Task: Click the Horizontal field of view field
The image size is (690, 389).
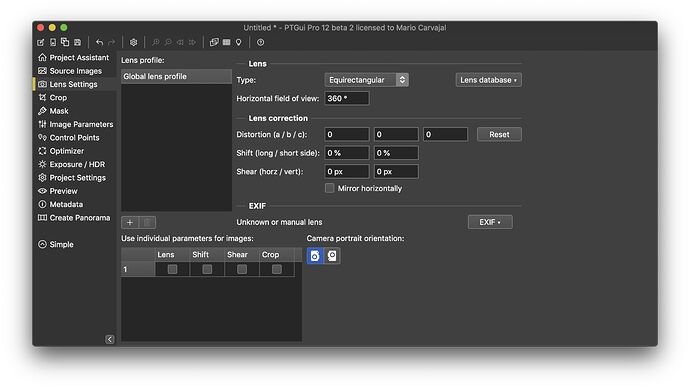Action: tap(347, 99)
